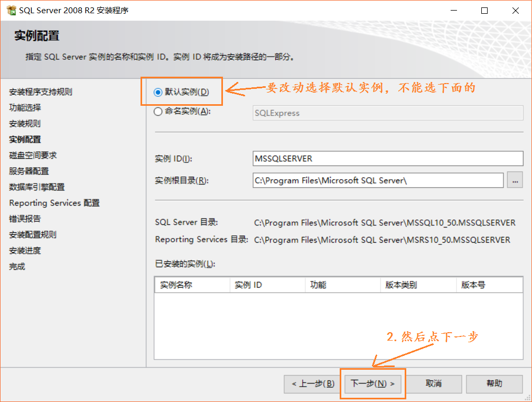
Task: Close the SQL Server 2008 R2 setup window
Action: [x=516, y=11]
